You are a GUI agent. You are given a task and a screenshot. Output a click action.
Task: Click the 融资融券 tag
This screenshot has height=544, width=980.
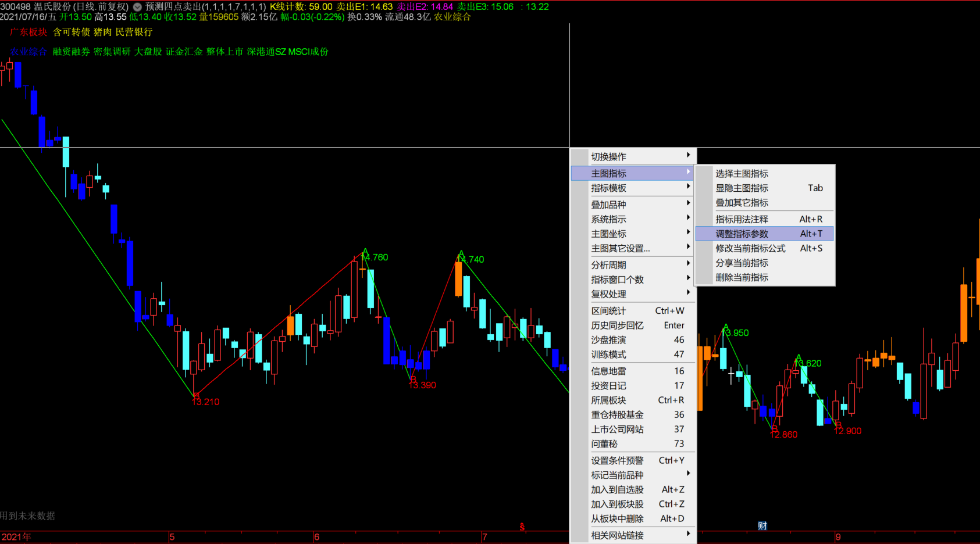coord(72,52)
